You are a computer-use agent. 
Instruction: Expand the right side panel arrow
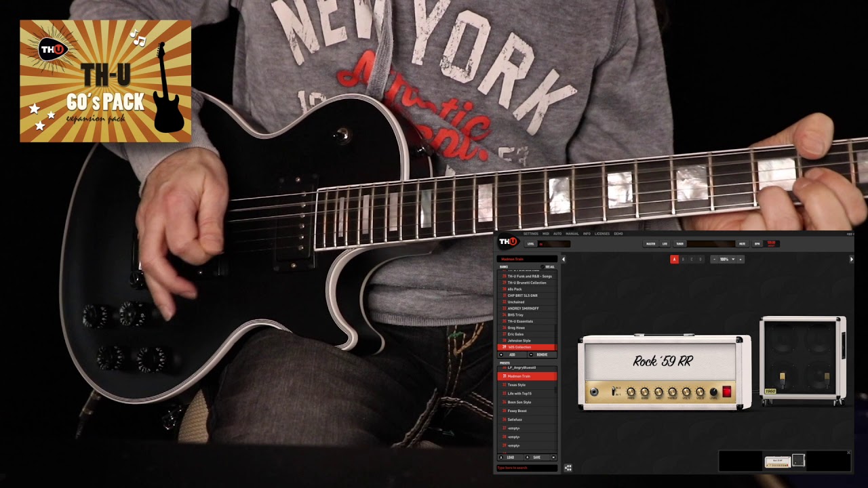click(852, 259)
